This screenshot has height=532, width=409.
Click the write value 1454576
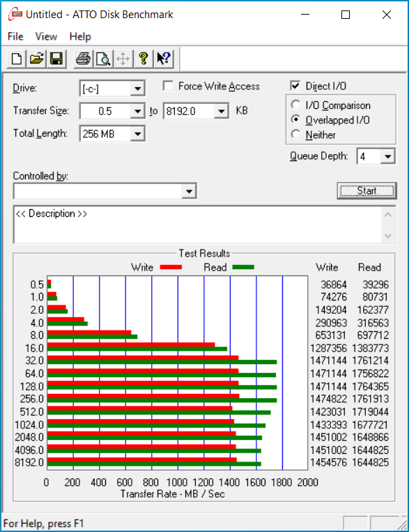[329, 462]
